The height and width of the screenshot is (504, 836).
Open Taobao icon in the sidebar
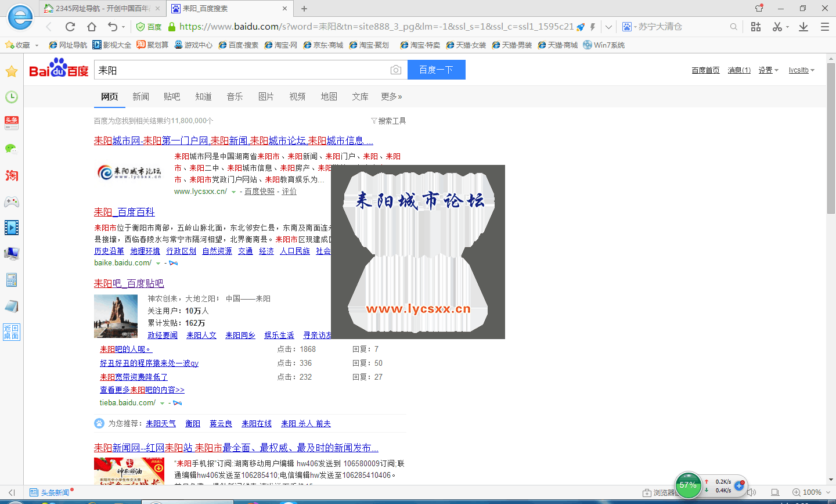12,175
